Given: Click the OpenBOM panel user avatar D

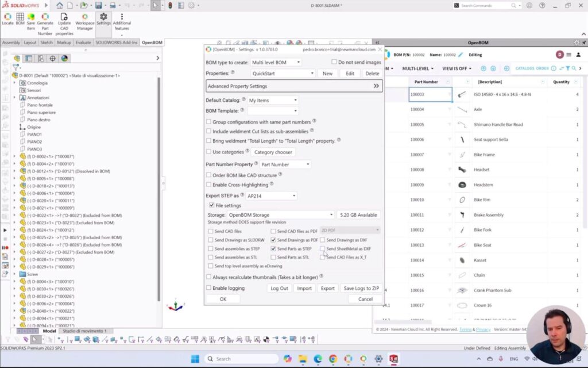Looking at the screenshot, I should [x=559, y=55].
